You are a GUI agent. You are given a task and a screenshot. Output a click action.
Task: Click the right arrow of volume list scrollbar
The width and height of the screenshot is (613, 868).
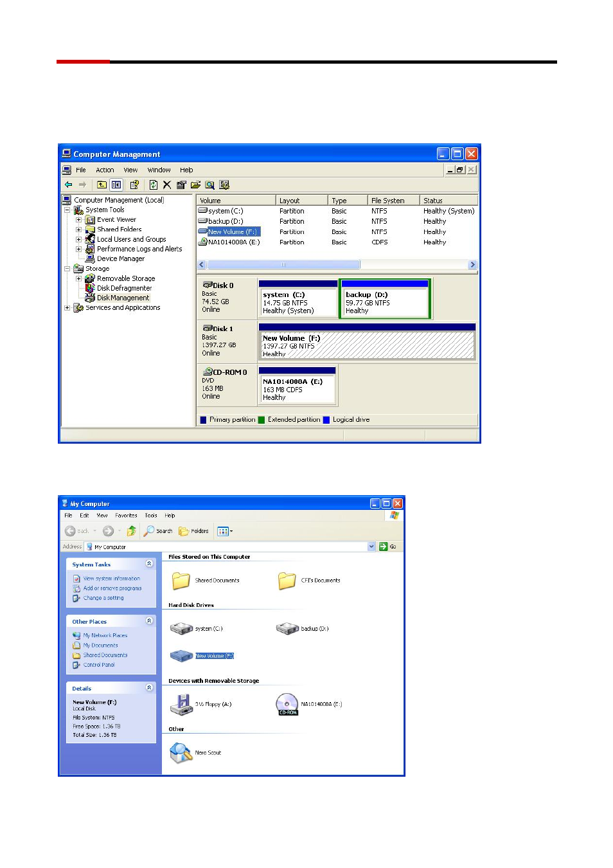(x=472, y=265)
